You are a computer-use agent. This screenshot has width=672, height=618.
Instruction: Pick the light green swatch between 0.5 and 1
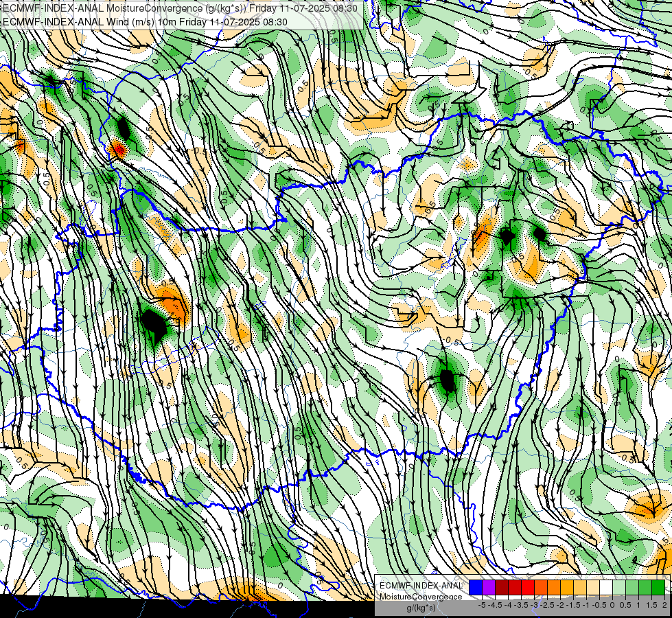632,587
